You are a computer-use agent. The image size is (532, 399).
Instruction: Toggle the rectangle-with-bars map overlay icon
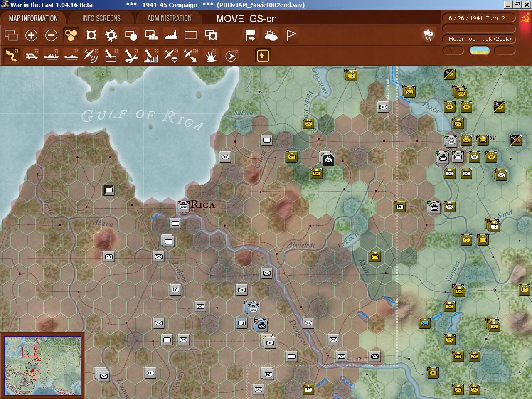[151, 35]
